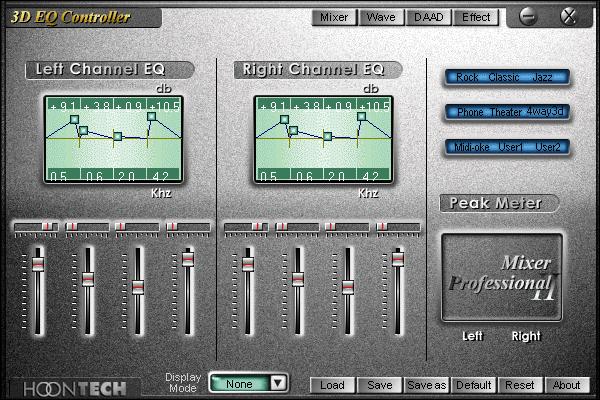
Task: Adjust the right channel 0.5 kHz vertical gain fader
Action: (248, 264)
